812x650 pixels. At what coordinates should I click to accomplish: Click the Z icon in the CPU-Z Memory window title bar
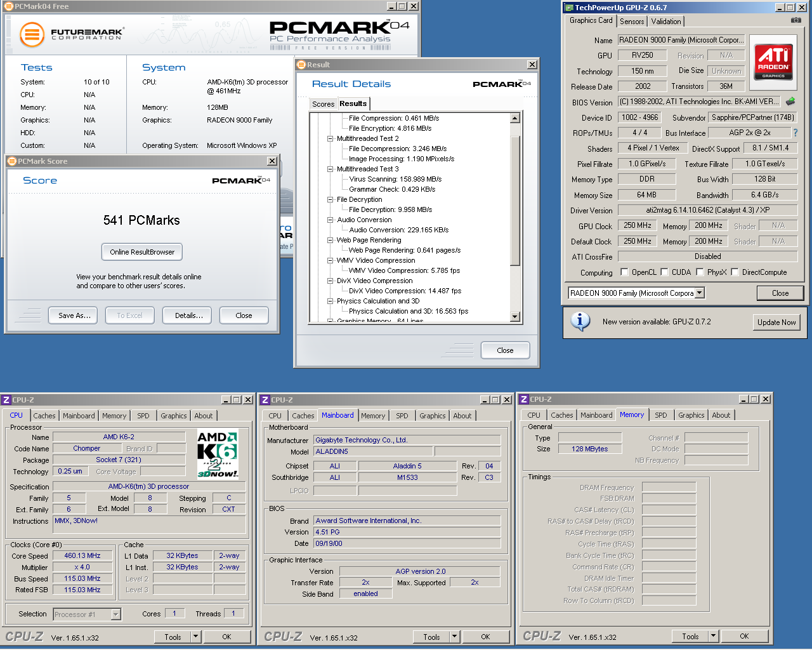click(x=524, y=399)
